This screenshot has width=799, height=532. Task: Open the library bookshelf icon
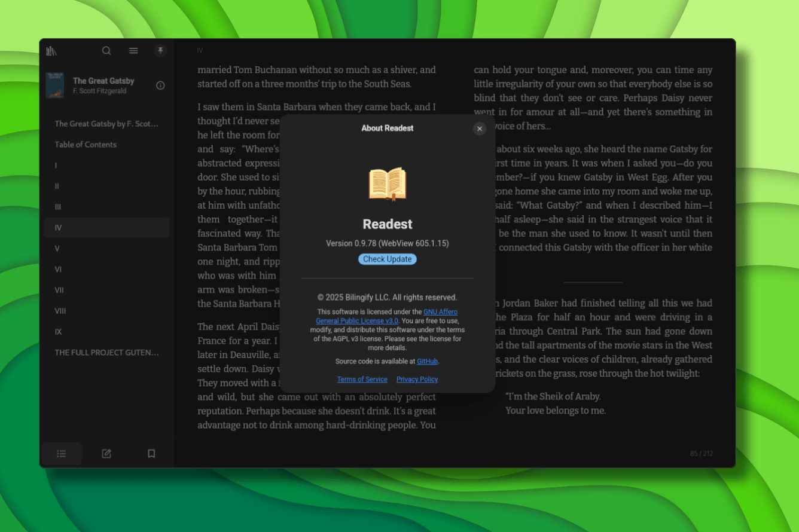tap(51, 51)
